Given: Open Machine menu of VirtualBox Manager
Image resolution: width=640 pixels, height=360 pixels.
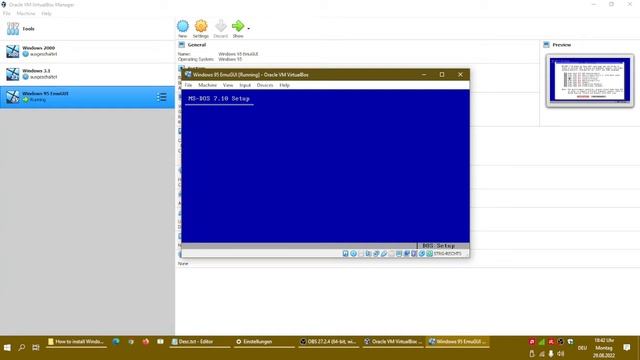Looking at the screenshot, I should pos(26,13).
